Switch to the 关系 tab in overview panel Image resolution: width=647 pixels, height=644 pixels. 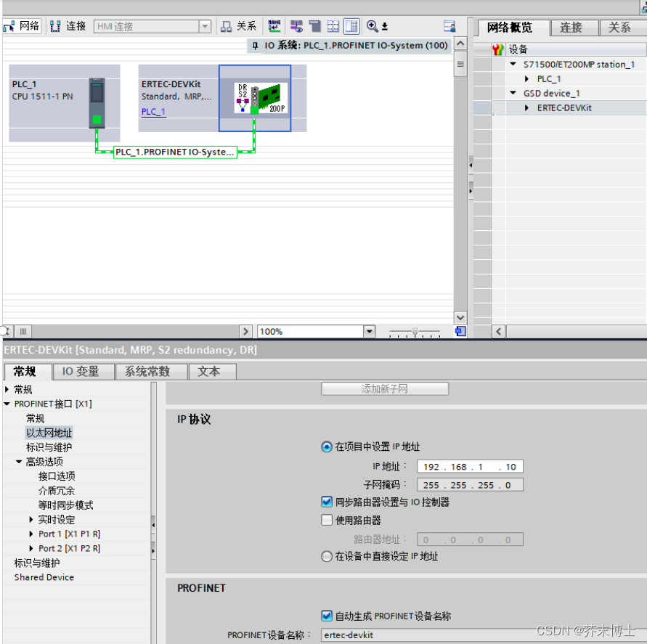point(619,28)
